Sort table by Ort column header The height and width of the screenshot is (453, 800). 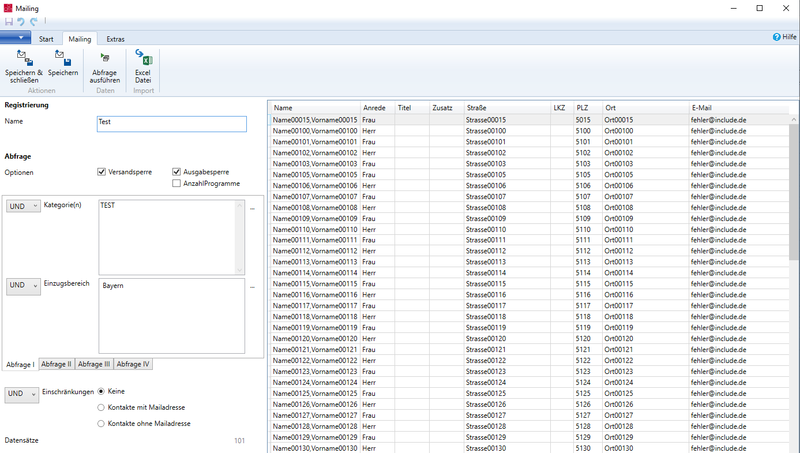tap(645, 108)
